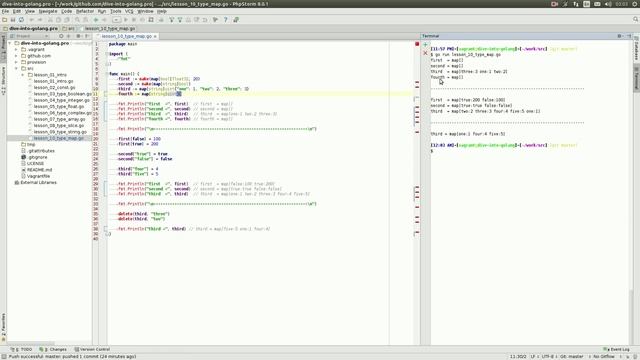Viewport: 640px width, 360px height.
Task: Open a new terminal session with the plus icon
Action: point(425,44)
